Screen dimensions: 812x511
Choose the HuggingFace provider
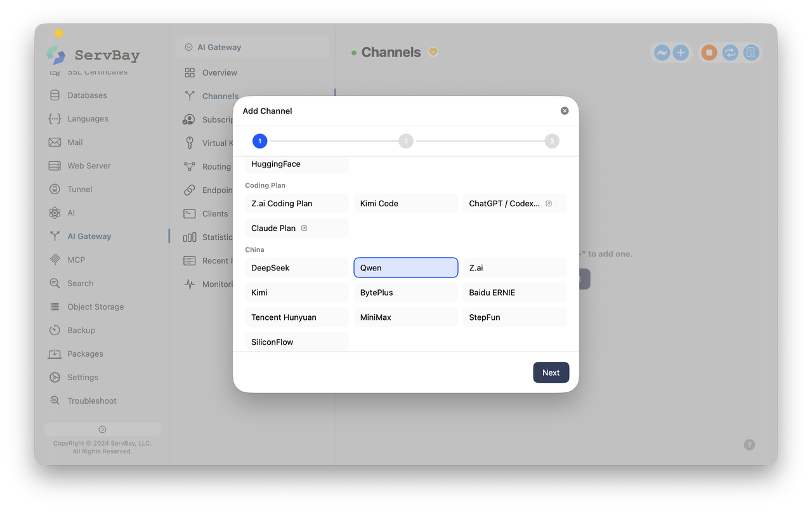[x=297, y=164]
